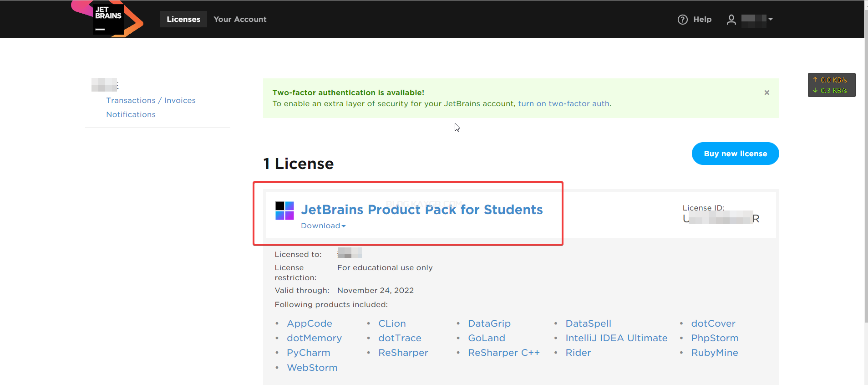868x385 pixels.
Task: Open the ReSharper C++ product link
Action: pos(504,353)
